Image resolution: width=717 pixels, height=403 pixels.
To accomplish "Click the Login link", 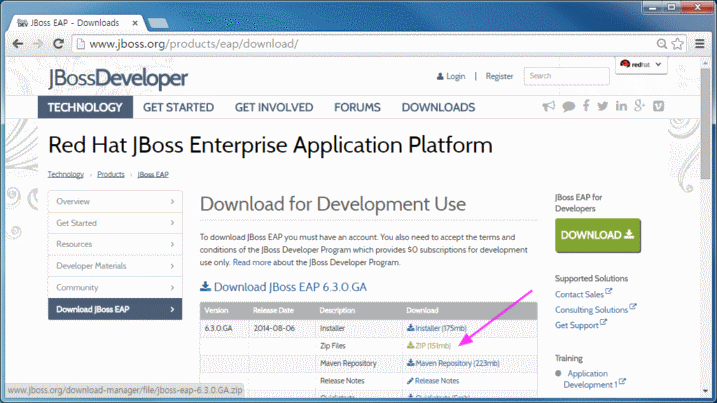I will click(x=451, y=76).
